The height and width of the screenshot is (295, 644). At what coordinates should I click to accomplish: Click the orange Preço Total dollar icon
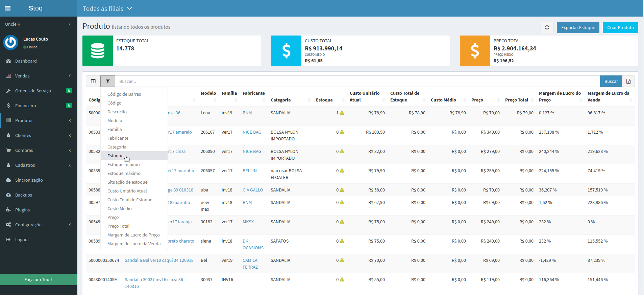[x=475, y=51]
